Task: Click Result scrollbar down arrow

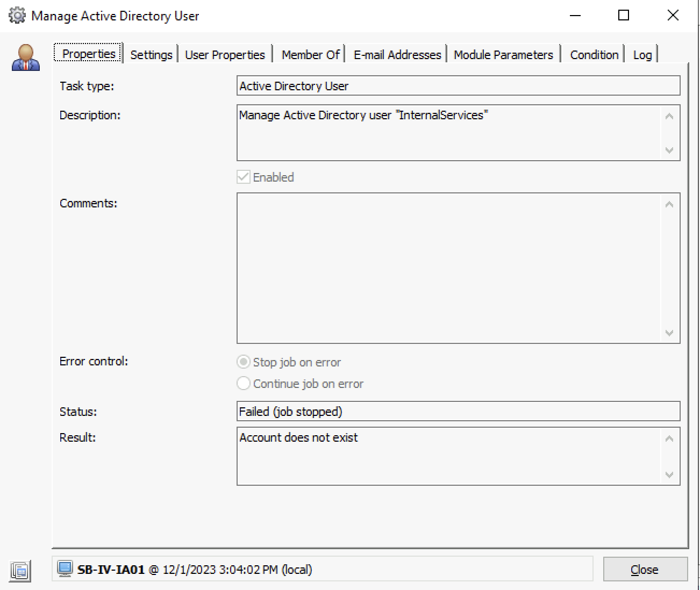Action: [669, 475]
